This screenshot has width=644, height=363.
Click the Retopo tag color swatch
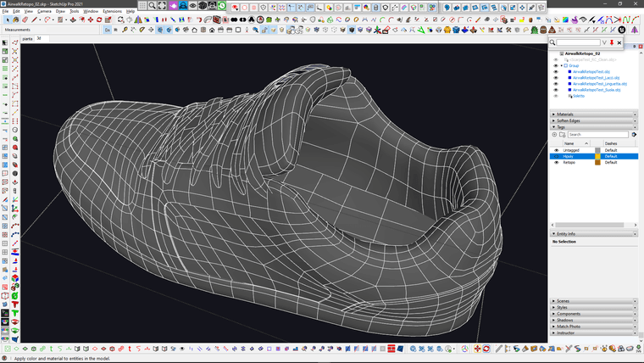tap(597, 162)
